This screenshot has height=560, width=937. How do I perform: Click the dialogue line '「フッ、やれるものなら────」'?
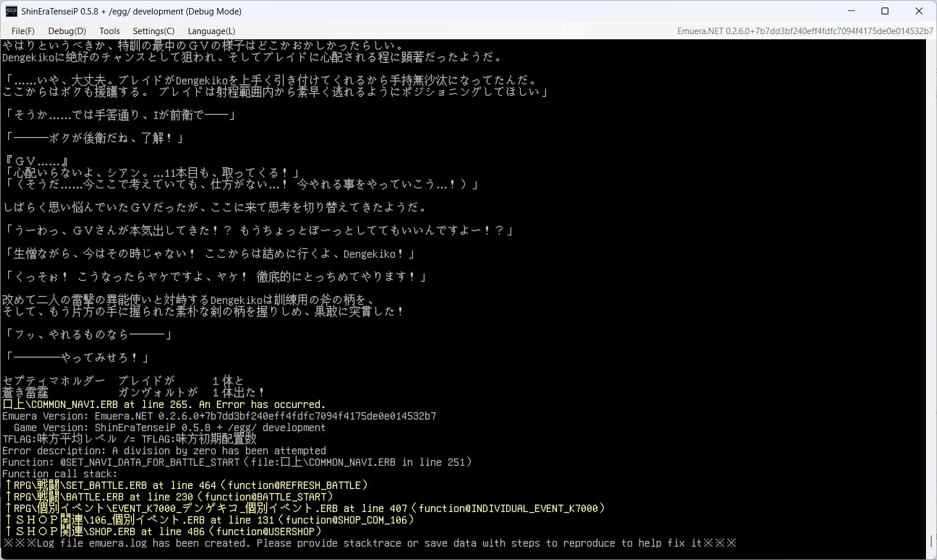point(88,335)
